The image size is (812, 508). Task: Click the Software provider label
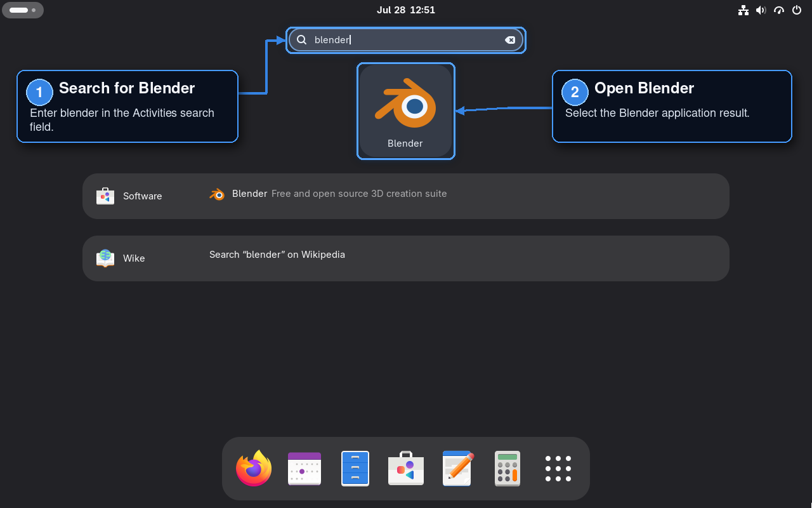click(x=142, y=196)
